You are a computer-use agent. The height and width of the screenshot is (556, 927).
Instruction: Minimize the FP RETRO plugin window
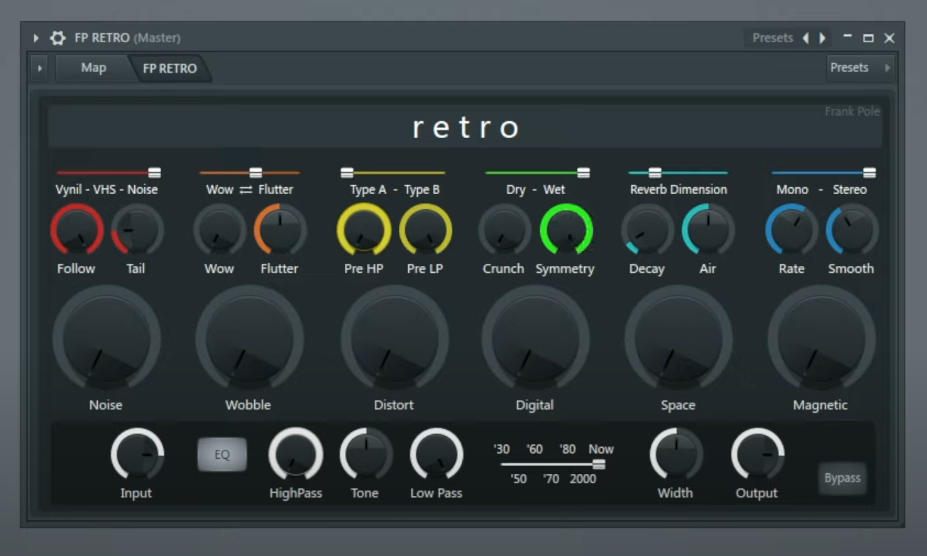click(847, 37)
